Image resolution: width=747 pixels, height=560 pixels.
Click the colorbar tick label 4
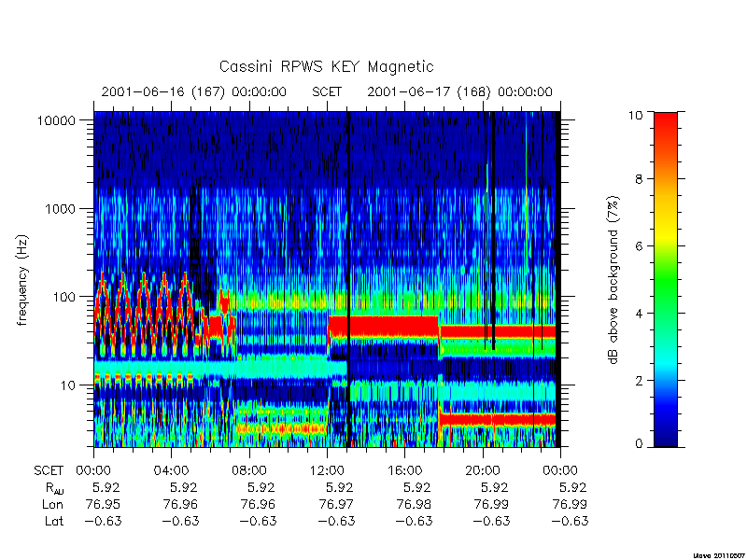pyautogui.click(x=638, y=314)
